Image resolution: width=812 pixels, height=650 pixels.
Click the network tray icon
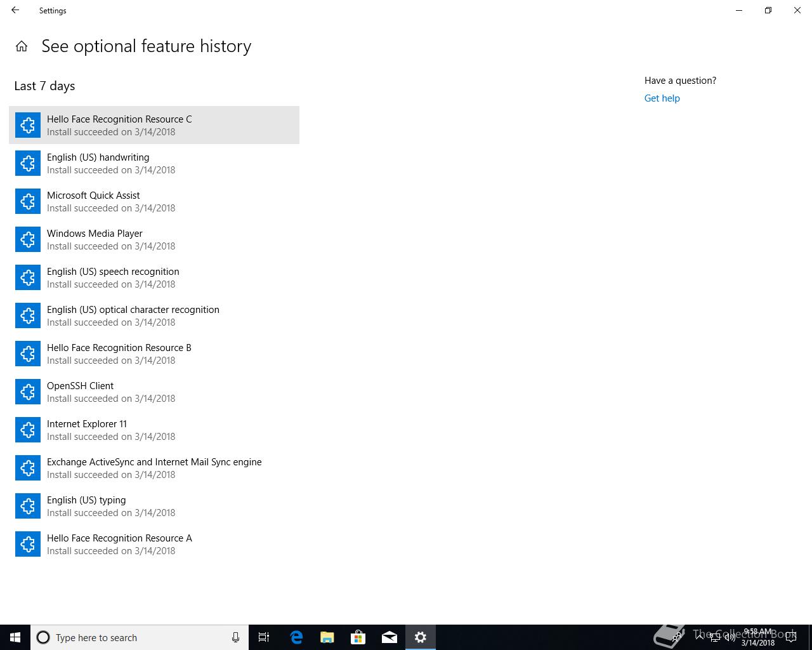point(714,637)
